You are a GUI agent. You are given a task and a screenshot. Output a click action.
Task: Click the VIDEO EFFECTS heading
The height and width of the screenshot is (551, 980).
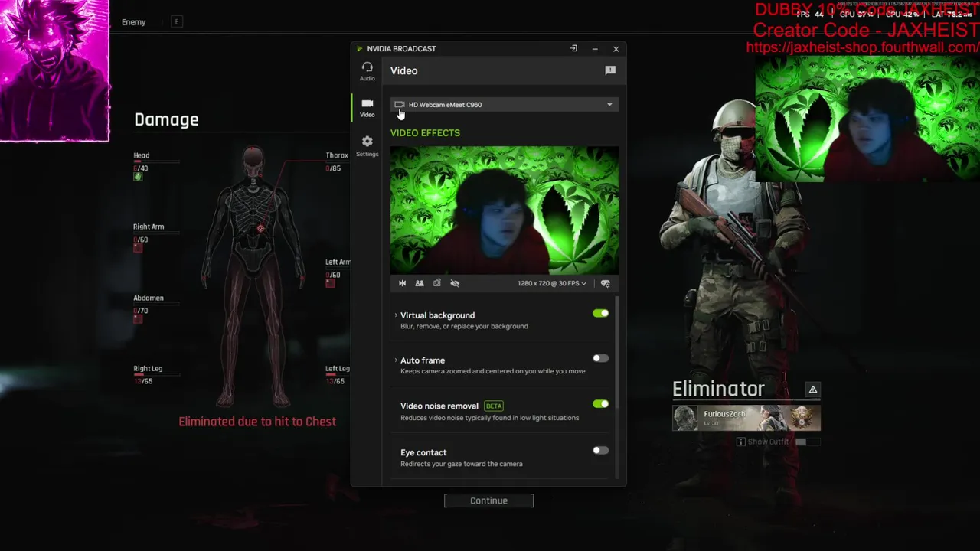[x=425, y=133]
